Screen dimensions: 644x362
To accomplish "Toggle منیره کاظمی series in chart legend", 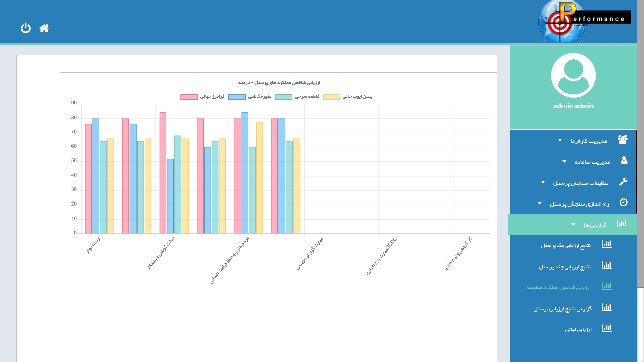I will (237, 97).
